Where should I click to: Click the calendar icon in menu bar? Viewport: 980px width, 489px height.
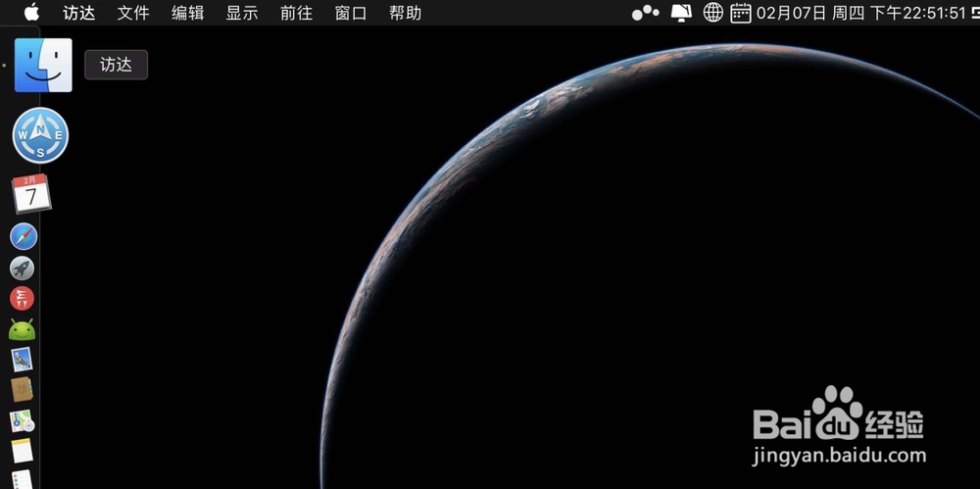coord(741,13)
